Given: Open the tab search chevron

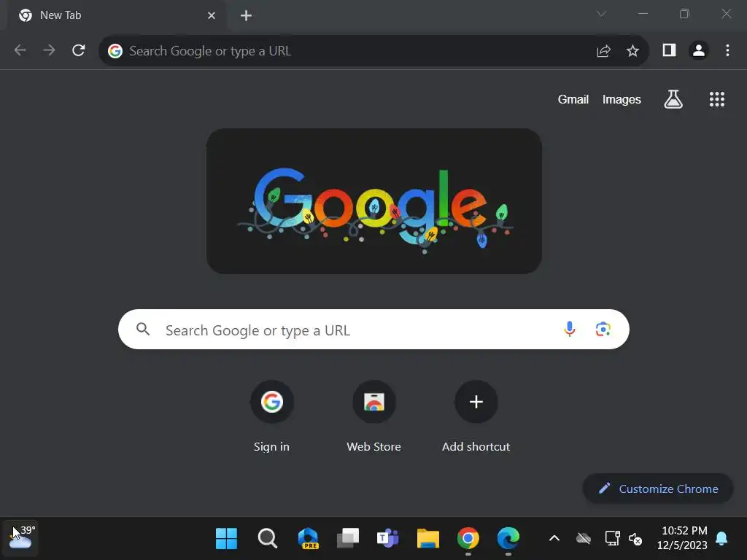Looking at the screenshot, I should point(601,14).
